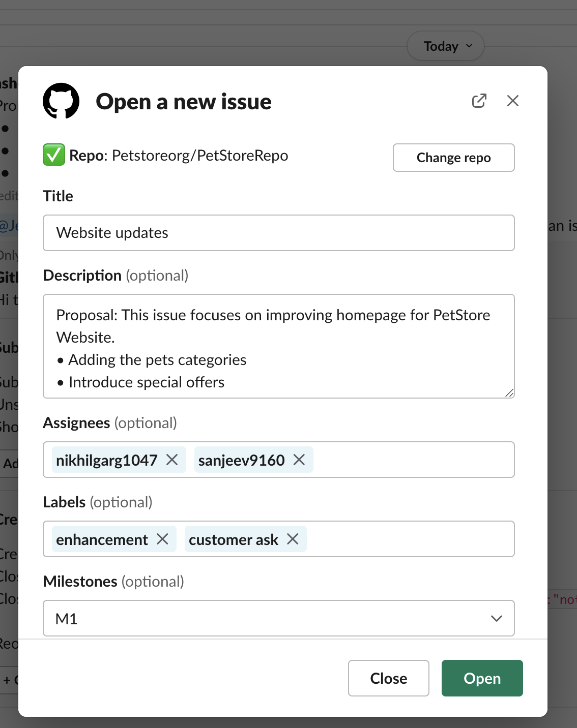Screen dimensions: 577x728
Task: Expand the Today date picker dropdown
Action: pos(445,46)
